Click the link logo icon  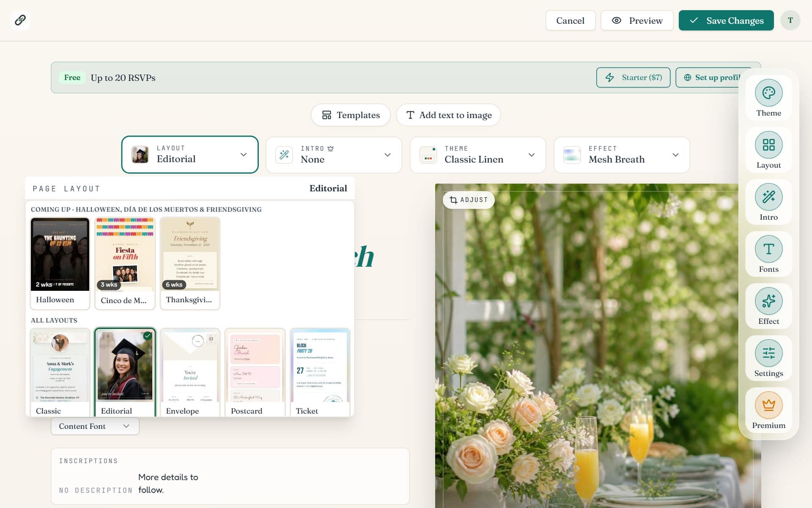pyautogui.click(x=20, y=20)
